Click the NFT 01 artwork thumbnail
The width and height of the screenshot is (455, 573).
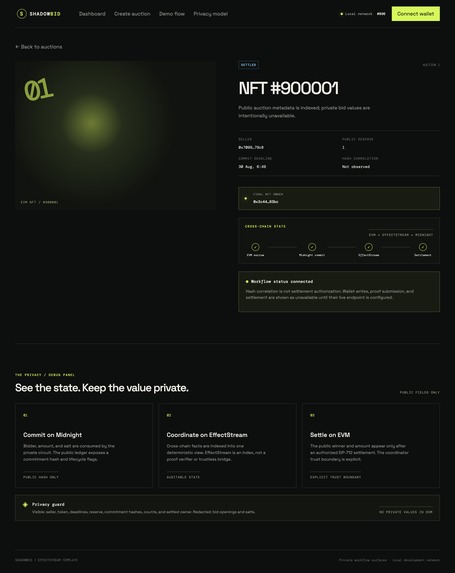point(116,135)
